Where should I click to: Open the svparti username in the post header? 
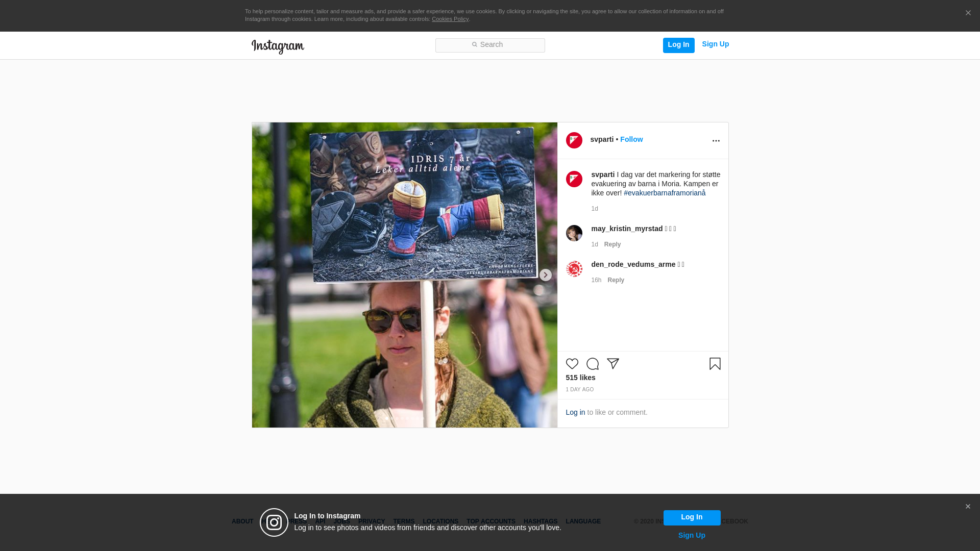(602, 139)
